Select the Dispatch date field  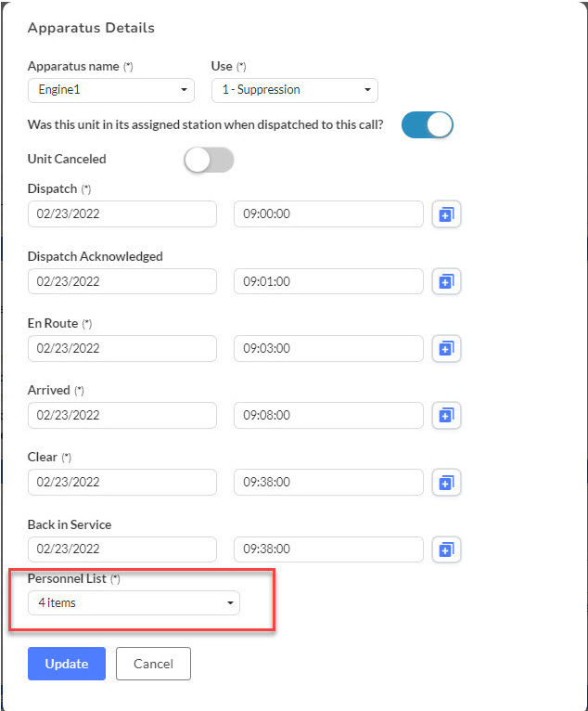coord(122,214)
